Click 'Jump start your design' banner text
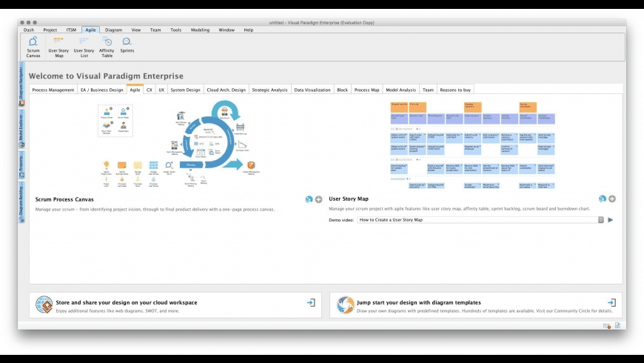The width and height of the screenshot is (644, 363). pos(419,302)
